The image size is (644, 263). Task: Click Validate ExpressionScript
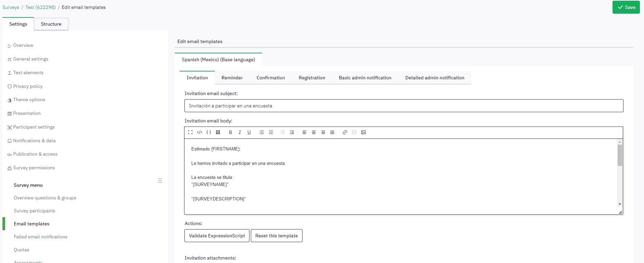pos(217,236)
